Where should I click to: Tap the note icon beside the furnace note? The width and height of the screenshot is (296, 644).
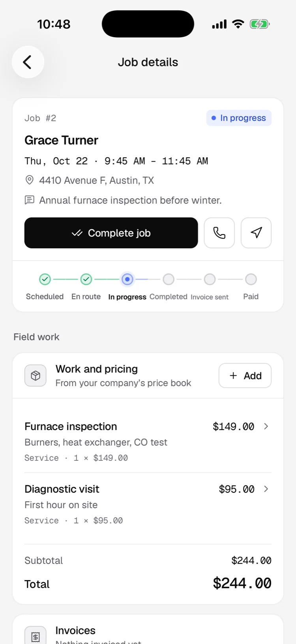click(x=29, y=200)
